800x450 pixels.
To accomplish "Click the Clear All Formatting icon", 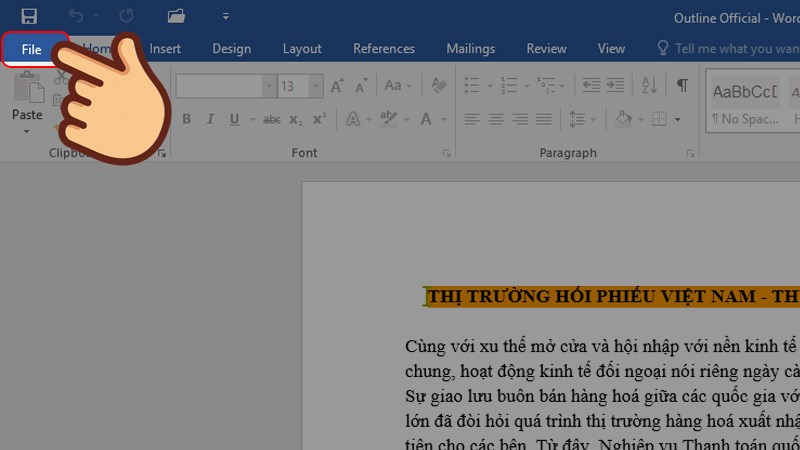I will [437, 87].
